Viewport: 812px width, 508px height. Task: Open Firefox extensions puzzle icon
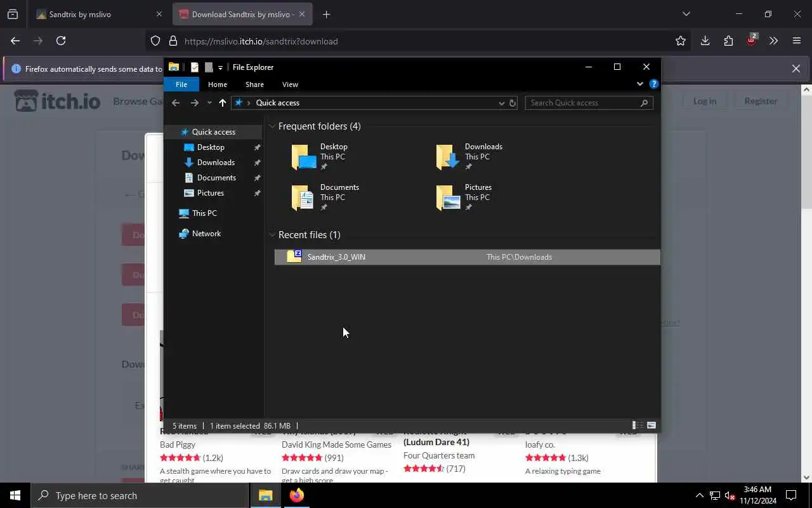click(728, 41)
